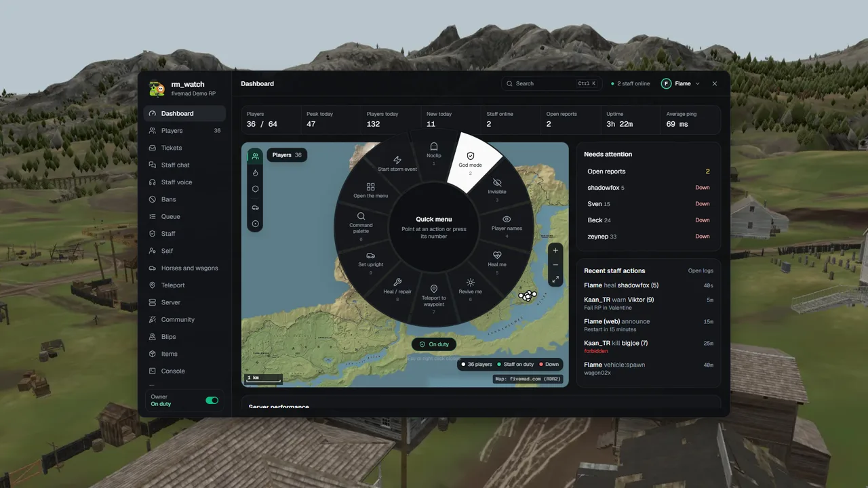Show the players layer on the map
Image resolution: width=868 pixels, height=488 pixels.
pyautogui.click(x=255, y=156)
